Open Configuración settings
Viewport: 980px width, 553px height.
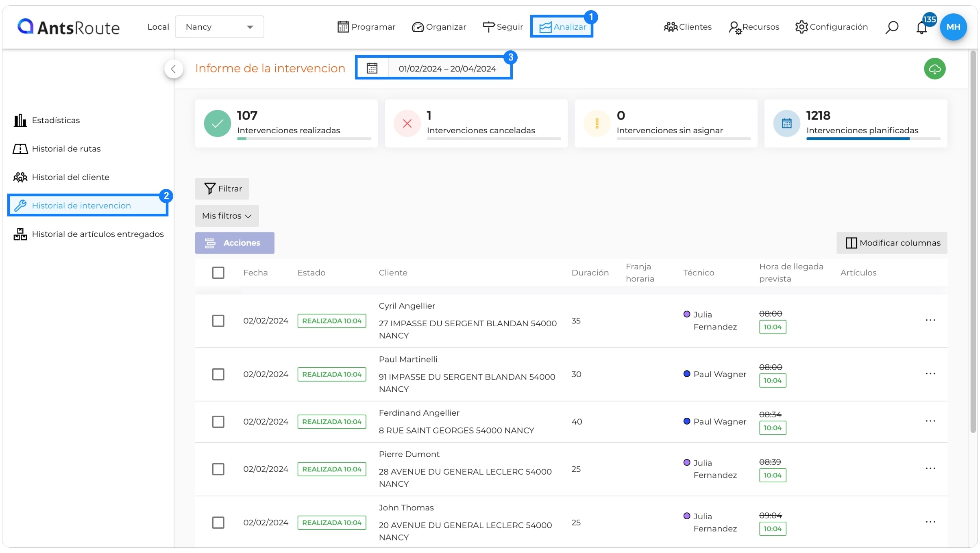point(832,27)
